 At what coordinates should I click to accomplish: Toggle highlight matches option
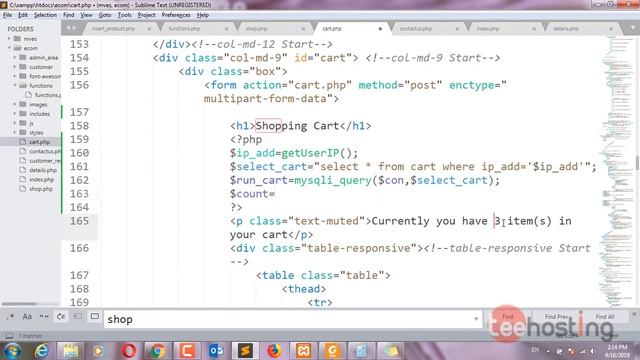[95, 317]
